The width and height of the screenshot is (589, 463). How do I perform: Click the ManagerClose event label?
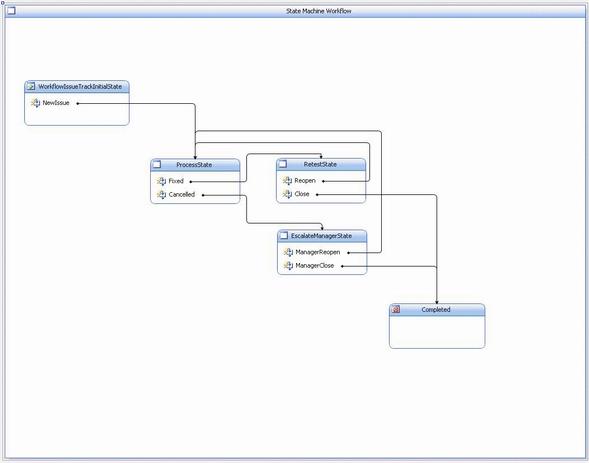pos(315,265)
